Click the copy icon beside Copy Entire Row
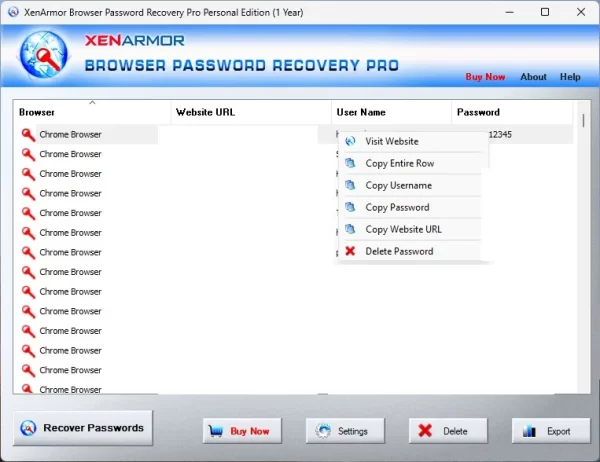 tap(350, 163)
